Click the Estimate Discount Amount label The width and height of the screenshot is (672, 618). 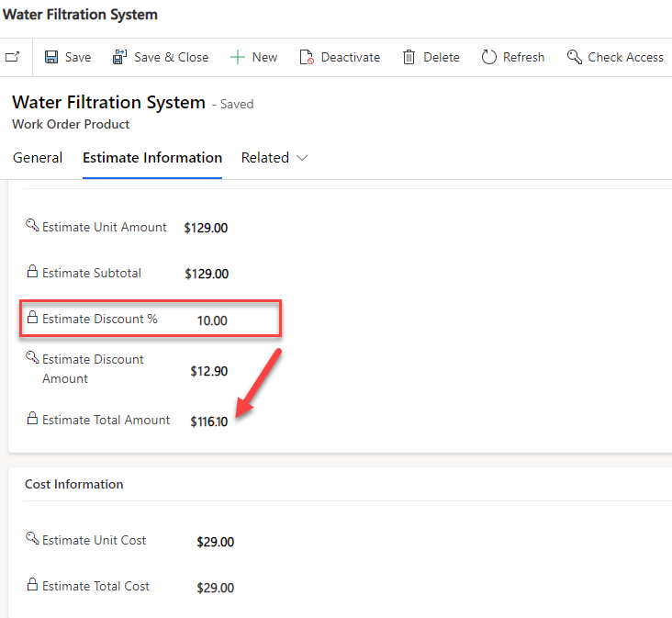pos(93,368)
